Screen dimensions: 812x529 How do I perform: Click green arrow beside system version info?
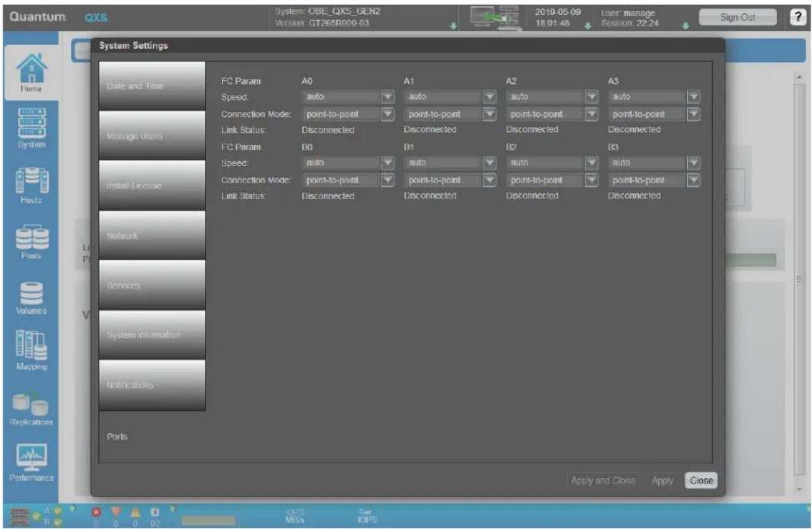pyautogui.click(x=453, y=27)
